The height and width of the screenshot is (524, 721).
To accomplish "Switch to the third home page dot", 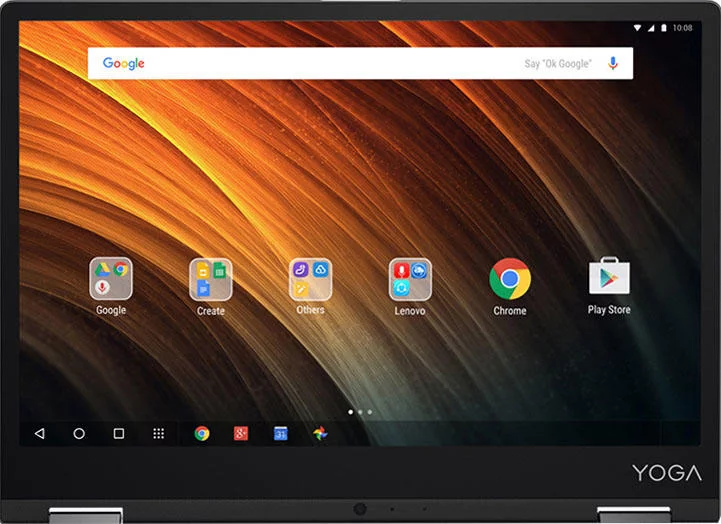I will click(370, 412).
